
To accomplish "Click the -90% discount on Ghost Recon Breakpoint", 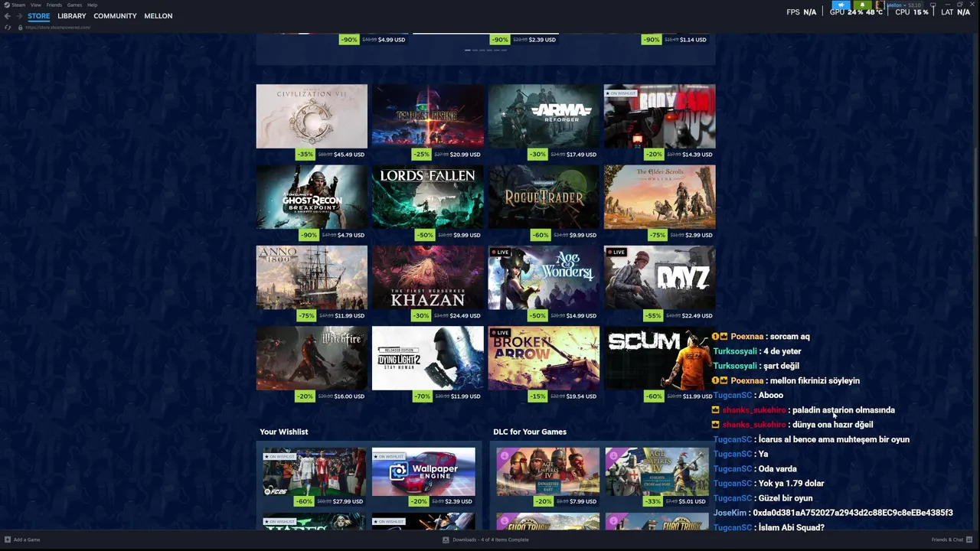I will coord(309,235).
